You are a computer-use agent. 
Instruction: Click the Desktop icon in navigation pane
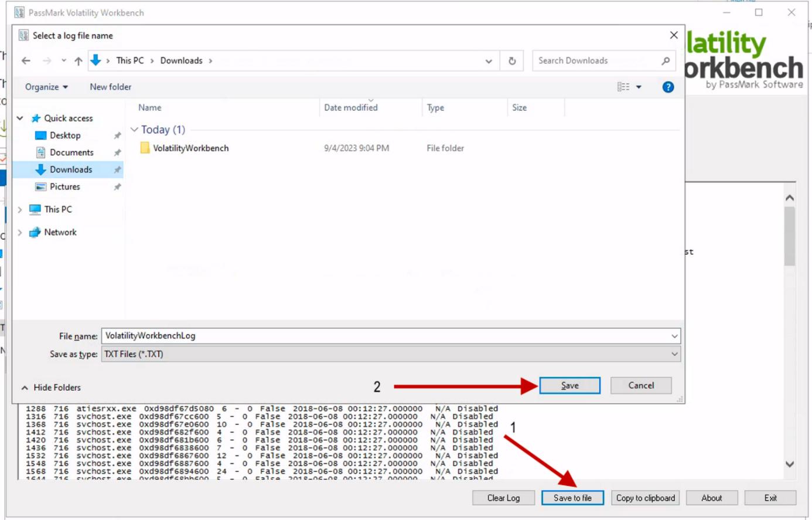pos(40,135)
